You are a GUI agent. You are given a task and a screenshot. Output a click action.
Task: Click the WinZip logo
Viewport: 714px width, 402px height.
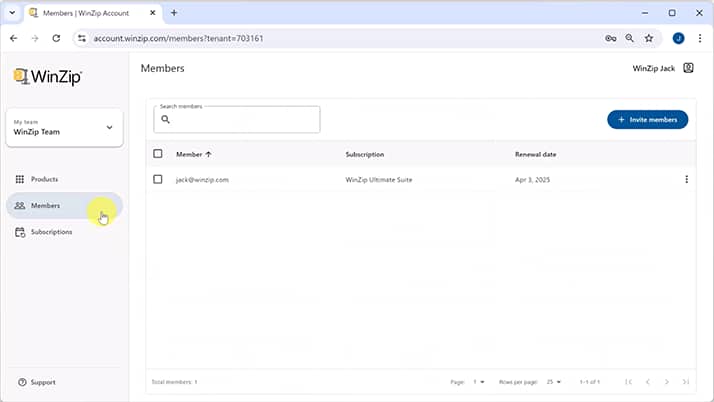point(47,77)
